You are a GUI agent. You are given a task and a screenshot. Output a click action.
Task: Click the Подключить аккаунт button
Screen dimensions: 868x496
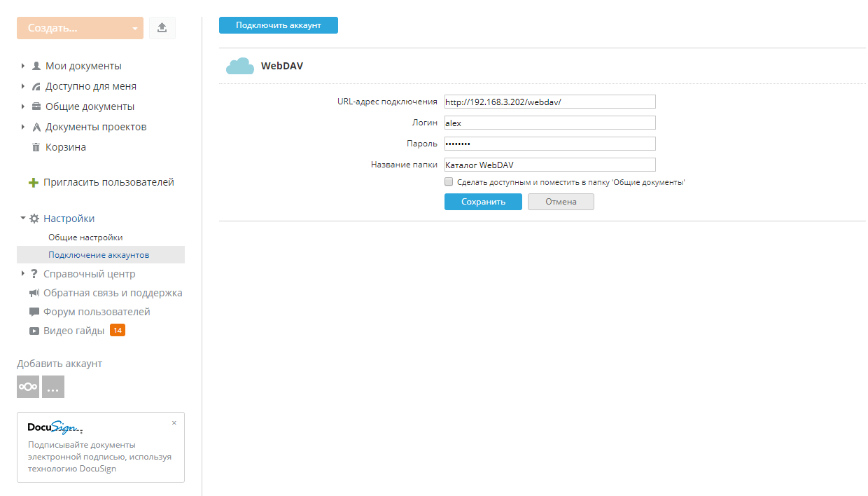coord(279,25)
